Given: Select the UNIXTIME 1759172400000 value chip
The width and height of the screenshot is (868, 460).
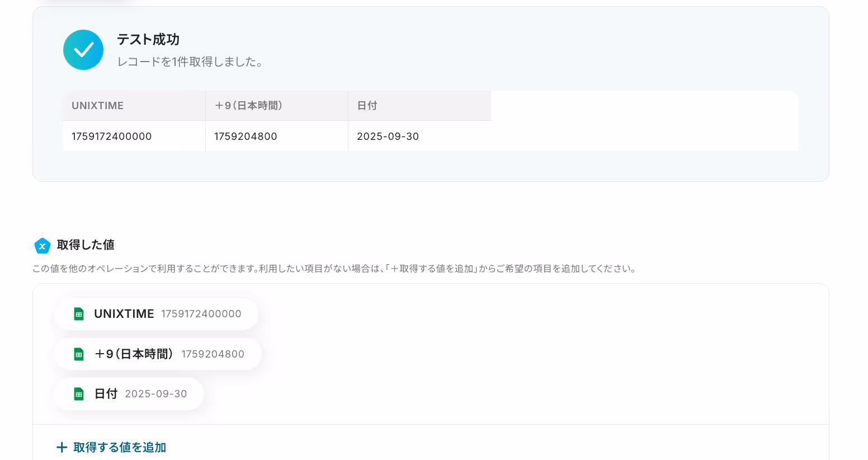Looking at the screenshot, I should (x=156, y=314).
